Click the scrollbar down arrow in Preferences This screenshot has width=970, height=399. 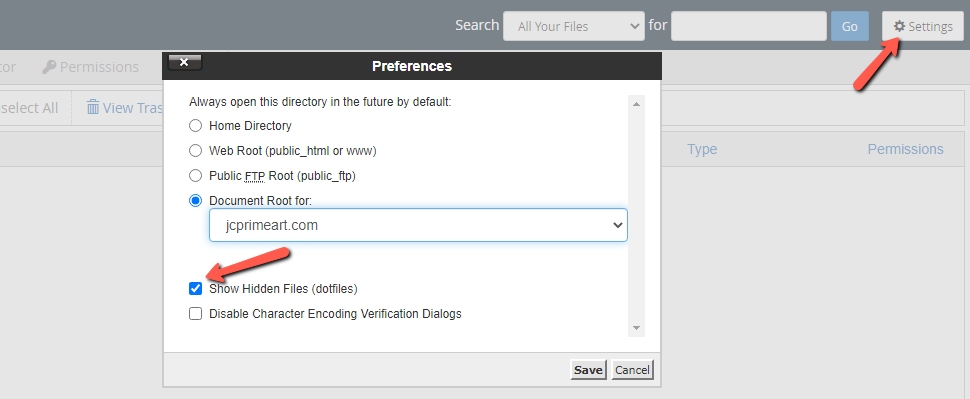point(637,328)
